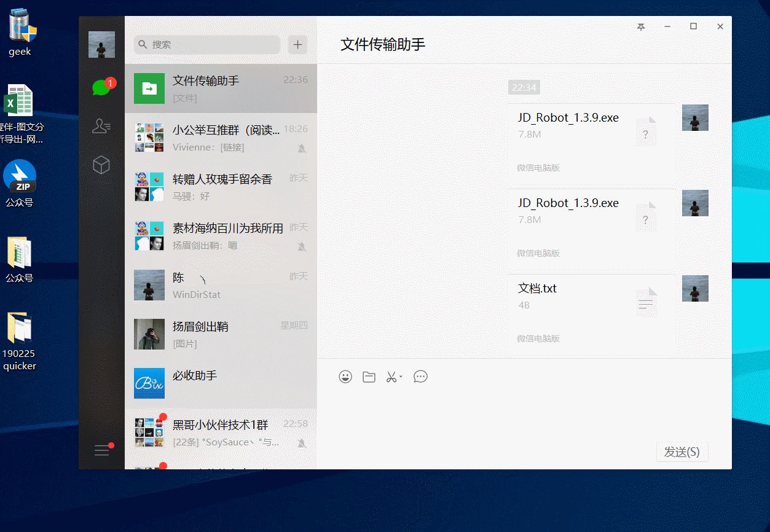770x532 pixels.
Task: Select the geek desktop icon
Action: point(20,33)
